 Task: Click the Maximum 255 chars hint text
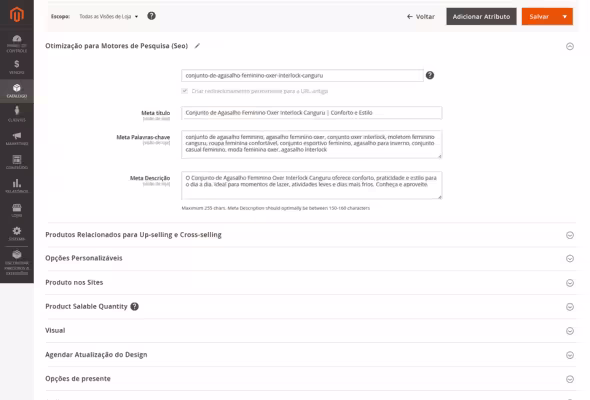(x=275, y=208)
